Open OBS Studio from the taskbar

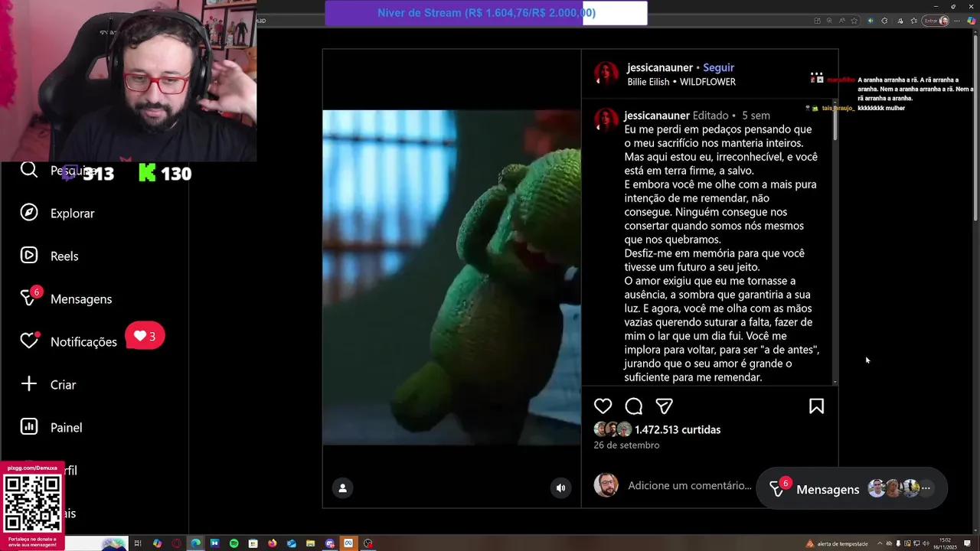pos(368,543)
